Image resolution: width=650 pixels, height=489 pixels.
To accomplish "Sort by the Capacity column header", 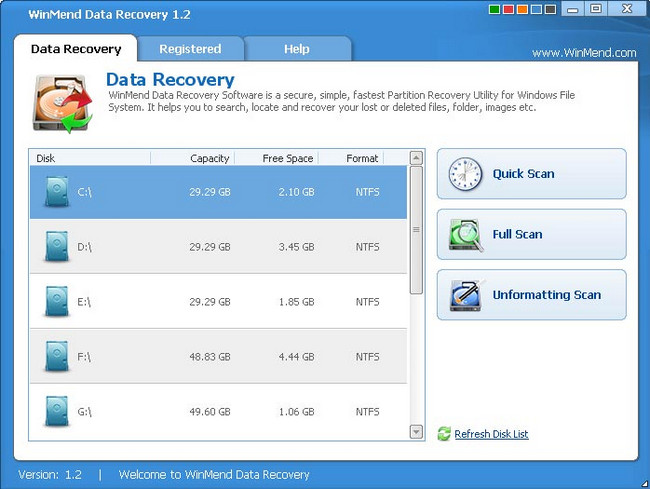I will [x=192, y=158].
